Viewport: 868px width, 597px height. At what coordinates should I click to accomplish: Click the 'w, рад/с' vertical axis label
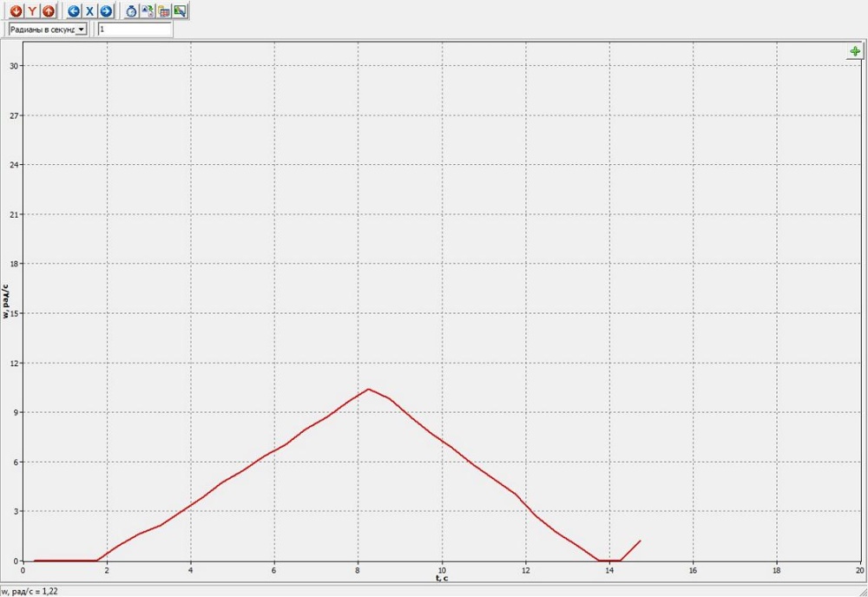click(5, 302)
